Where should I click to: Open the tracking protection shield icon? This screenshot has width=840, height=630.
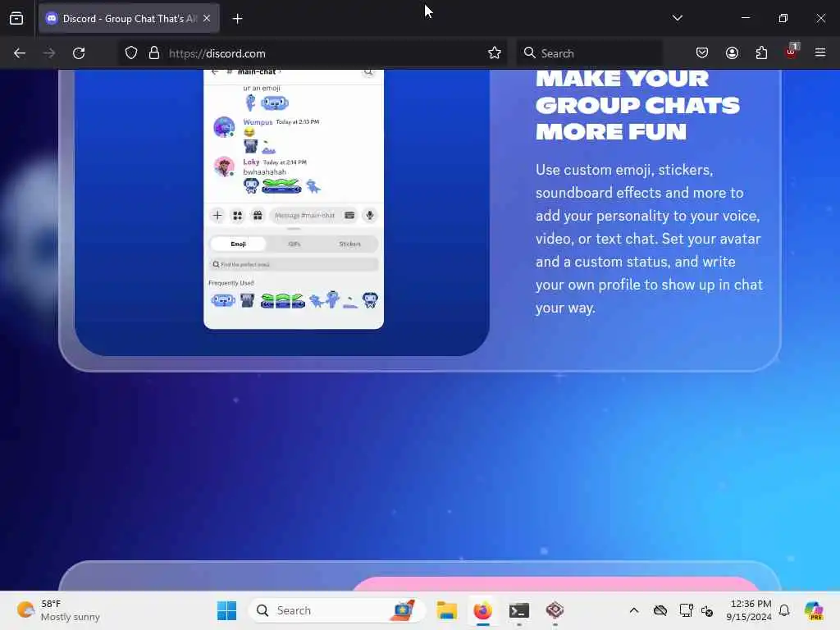pyautogui.click(x=130, y=53)
